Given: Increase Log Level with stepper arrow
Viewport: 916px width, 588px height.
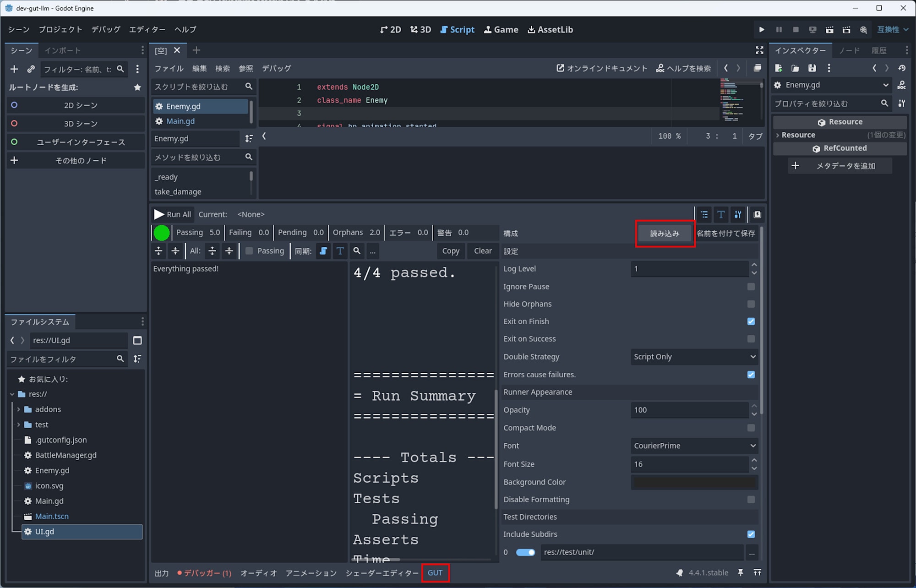Looking at the screenshot, I should 754,265.
